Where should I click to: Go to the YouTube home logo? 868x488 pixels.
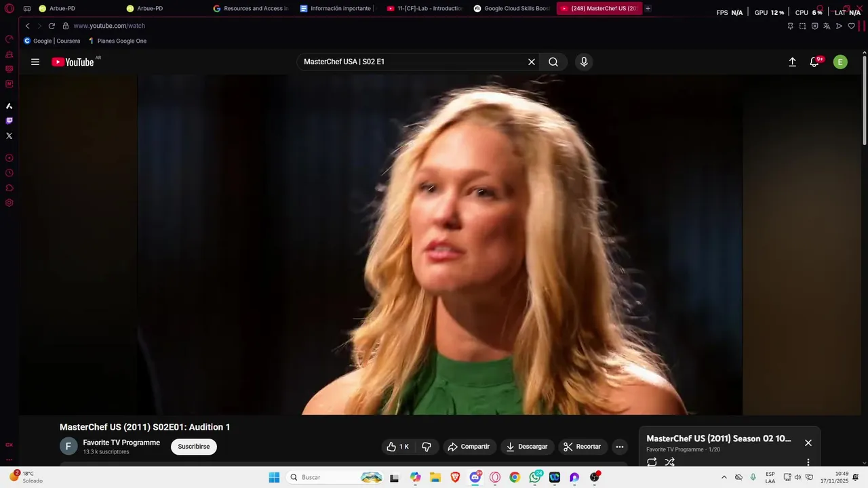tap(73, 62)
